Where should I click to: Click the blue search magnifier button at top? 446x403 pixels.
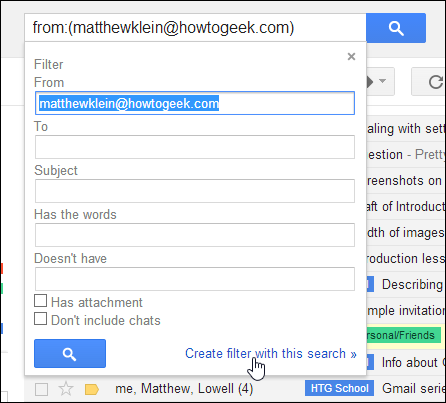point(396,28)
